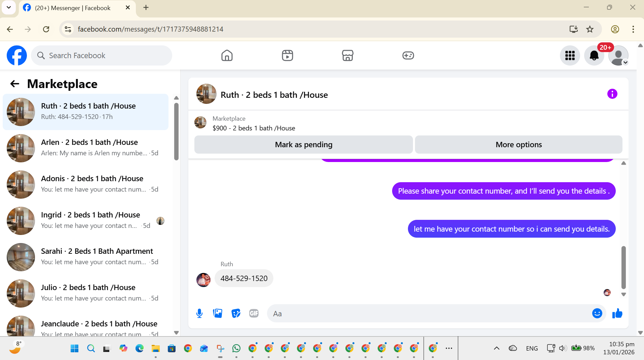Choose a GIF for the message

tap(254, 313)
